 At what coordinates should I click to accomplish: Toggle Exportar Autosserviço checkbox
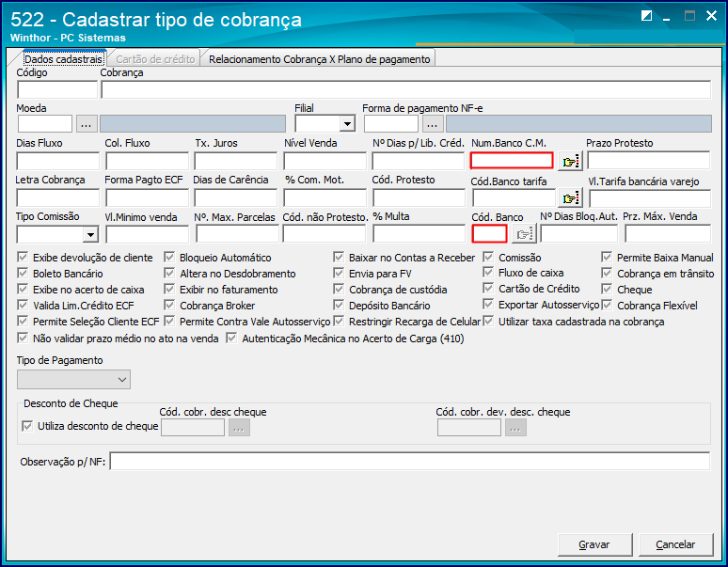[x=488, y=305]
